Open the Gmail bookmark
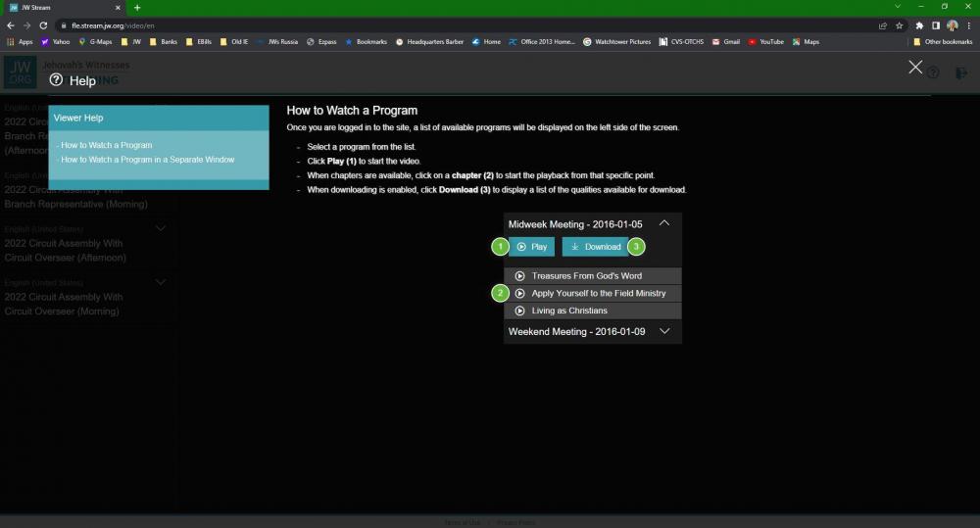The height and width of the screenshot is (528, 980). click(726, 42)
